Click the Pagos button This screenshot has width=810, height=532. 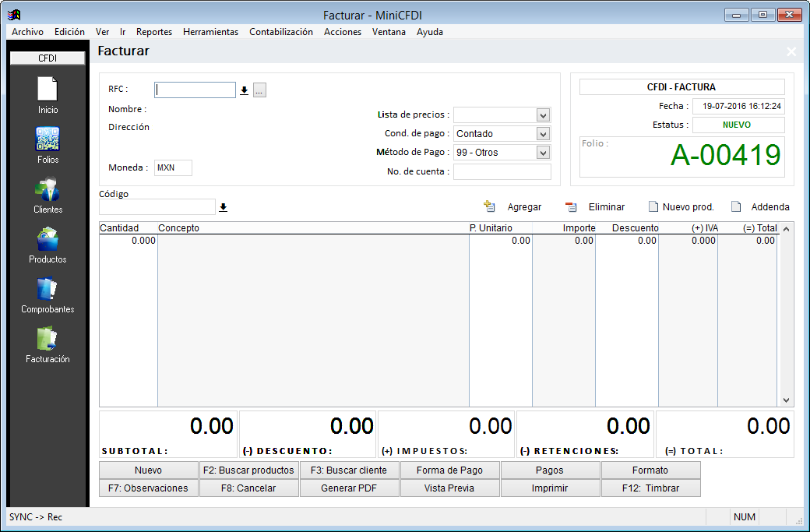pos(550,470)
